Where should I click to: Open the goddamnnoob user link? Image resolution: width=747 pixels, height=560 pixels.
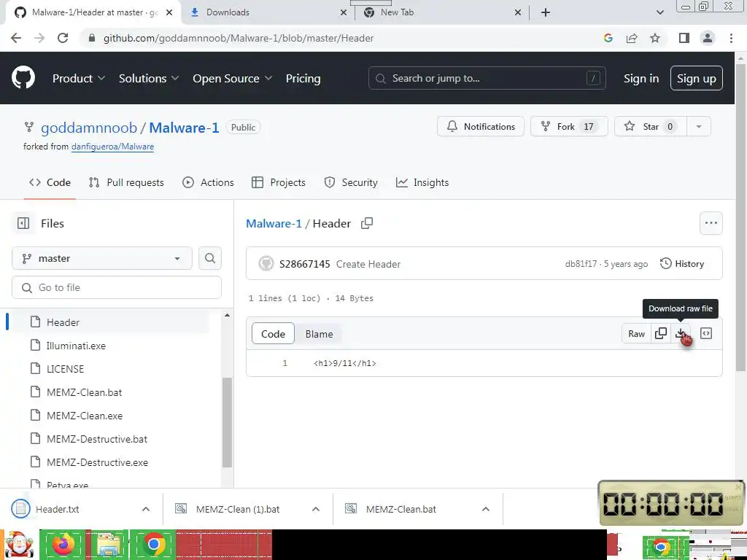(x=89, y=128)
